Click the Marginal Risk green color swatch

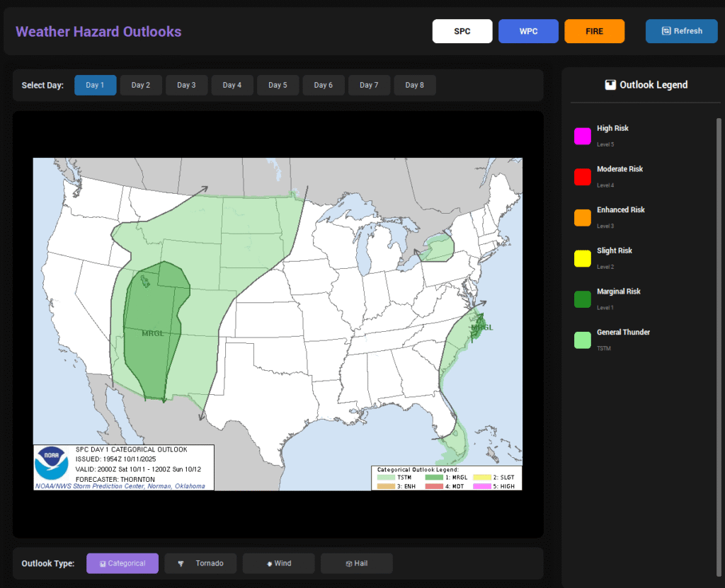tap(583, 299)
